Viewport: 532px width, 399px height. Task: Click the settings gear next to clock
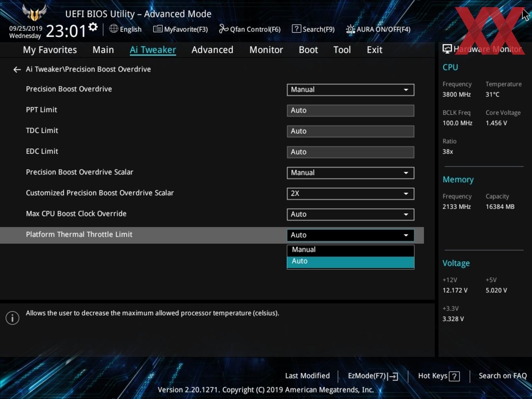tap(93, 27)
